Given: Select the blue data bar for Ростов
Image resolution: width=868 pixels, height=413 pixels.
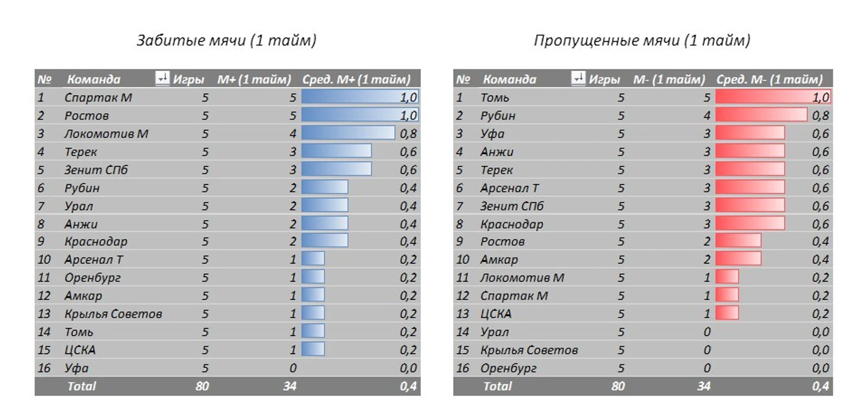Looking at the screenshot, I should click(x=360, y=115).
